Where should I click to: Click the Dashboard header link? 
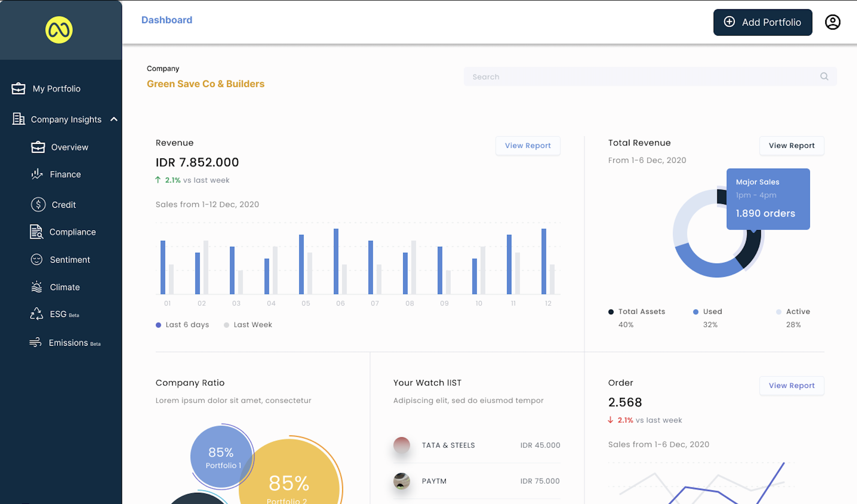tap(167, 20)
